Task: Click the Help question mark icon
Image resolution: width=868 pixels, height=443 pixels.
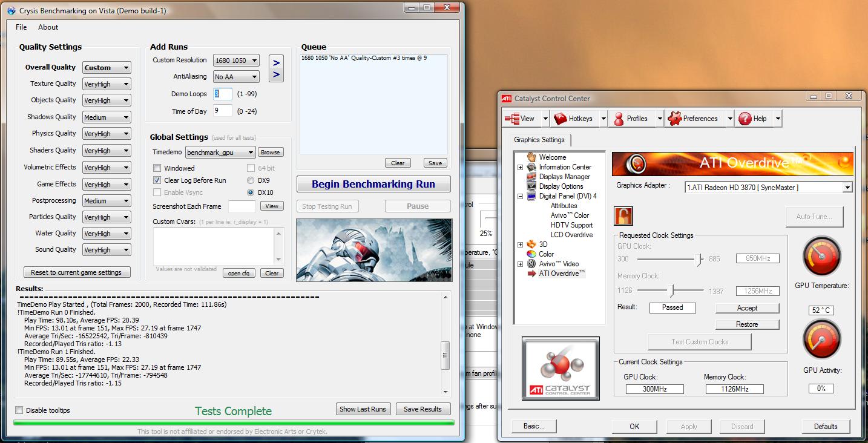Action: coord(745,119)
